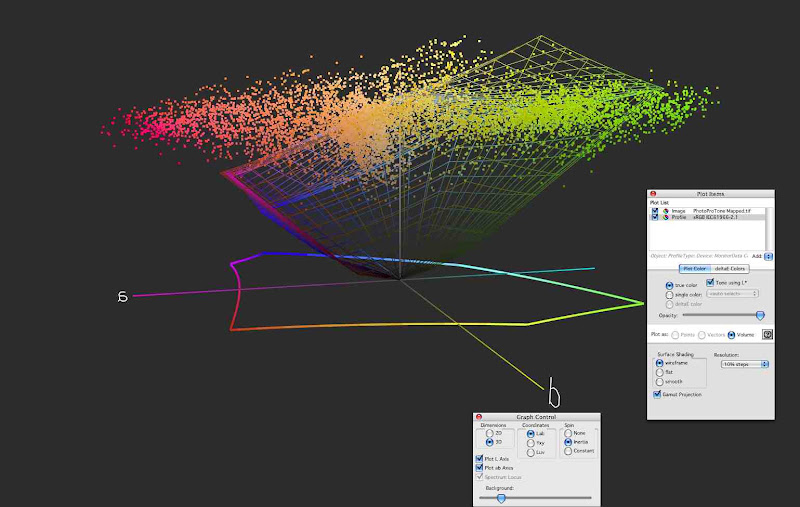The image size is (800, 507).
Task: Uncheck the Profile row checkbox in Plot List
Action: (655, 217)
